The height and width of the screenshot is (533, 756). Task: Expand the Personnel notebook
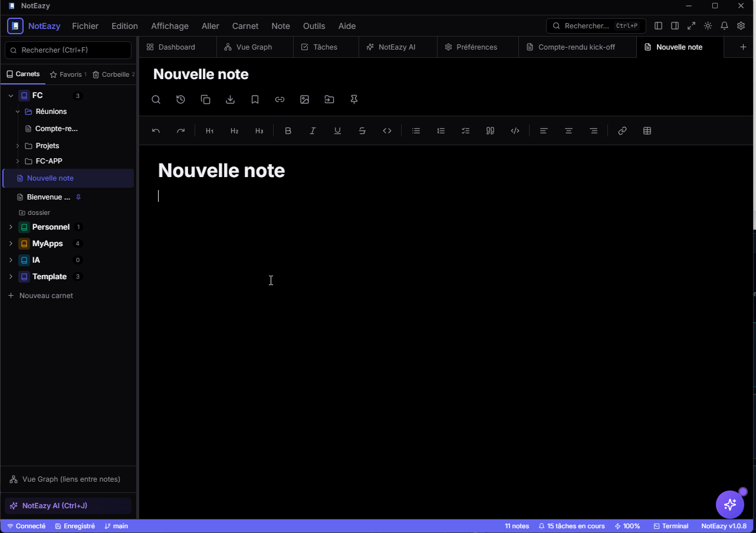click(x=11, y=227)
